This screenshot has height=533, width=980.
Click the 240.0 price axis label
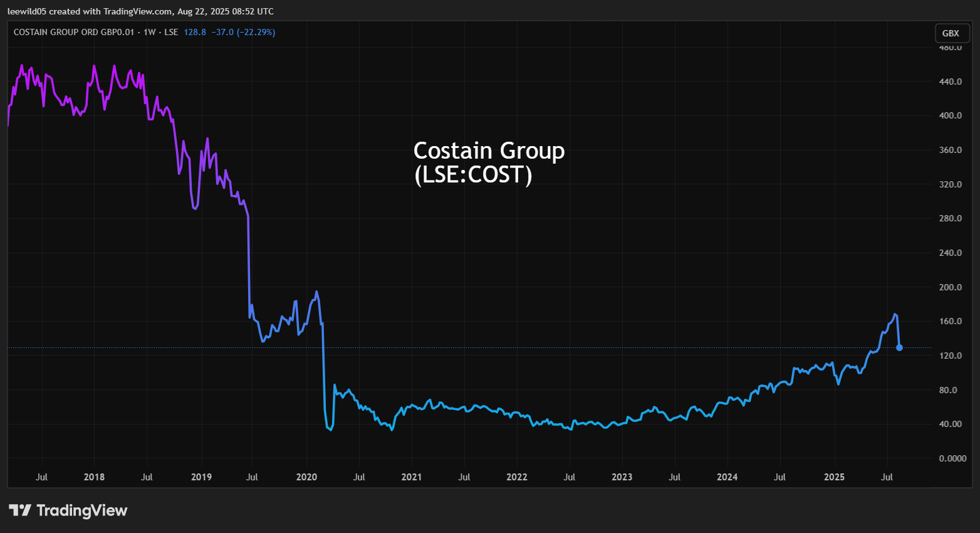tap(951, 253)
